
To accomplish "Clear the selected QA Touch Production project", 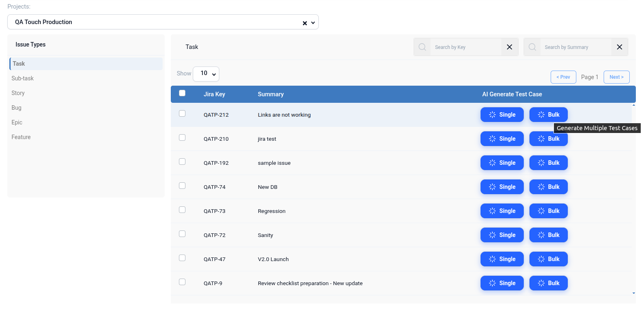I will 304,23.
